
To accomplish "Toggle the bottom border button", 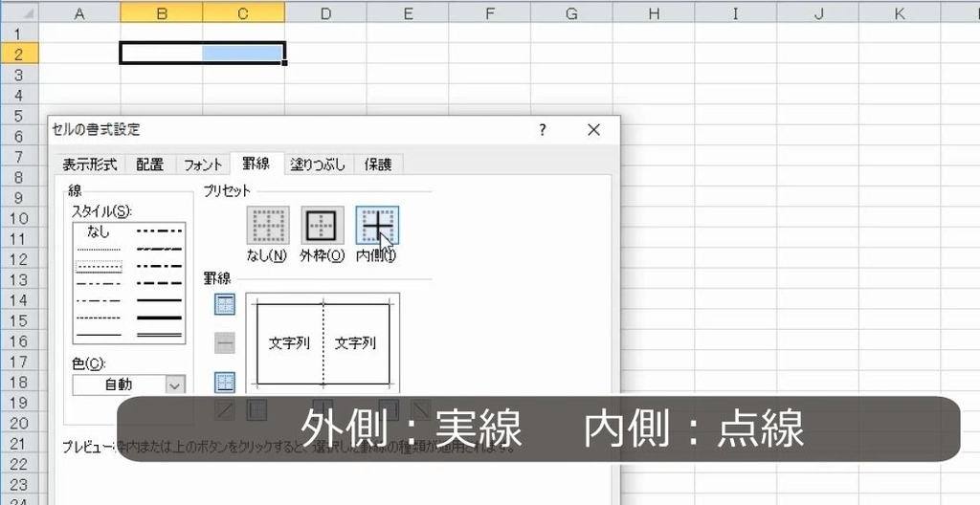I will (225, 383).
